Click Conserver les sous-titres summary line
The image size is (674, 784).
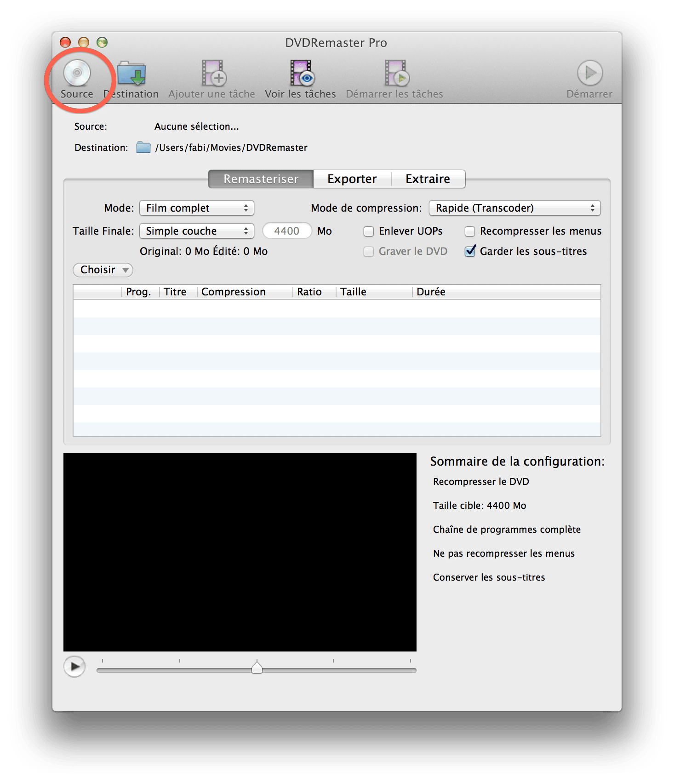[x=489, y=577]
